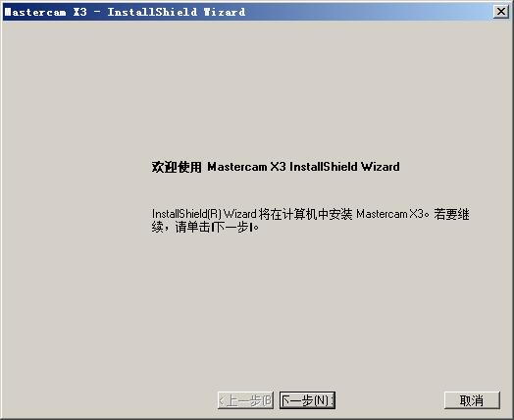Viewport: 514px width, 420px height.
Task: Click 'Mastercam' word in bold heading
Action: click(x=237, y=167)
